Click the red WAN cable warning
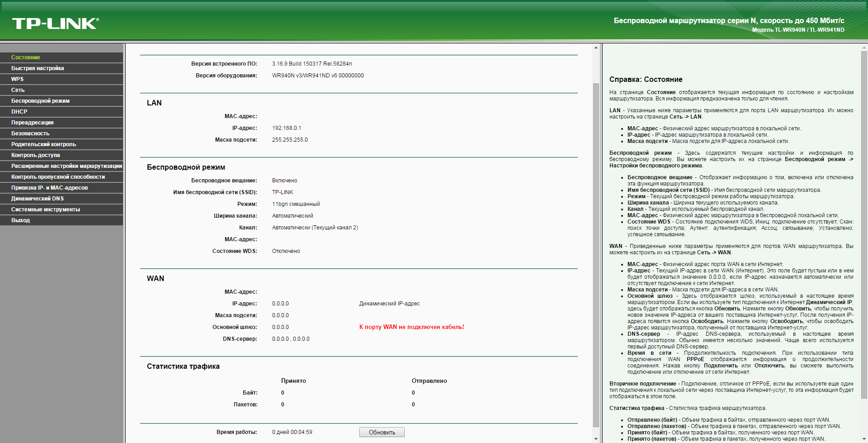Screen dimensions: 868x443 (412, 327)
